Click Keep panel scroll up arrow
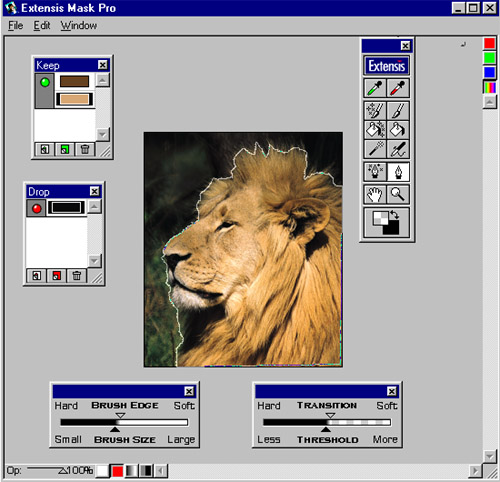Image resolution: width=500 pixels, height=482 pixels. click(x=102, y=80)
